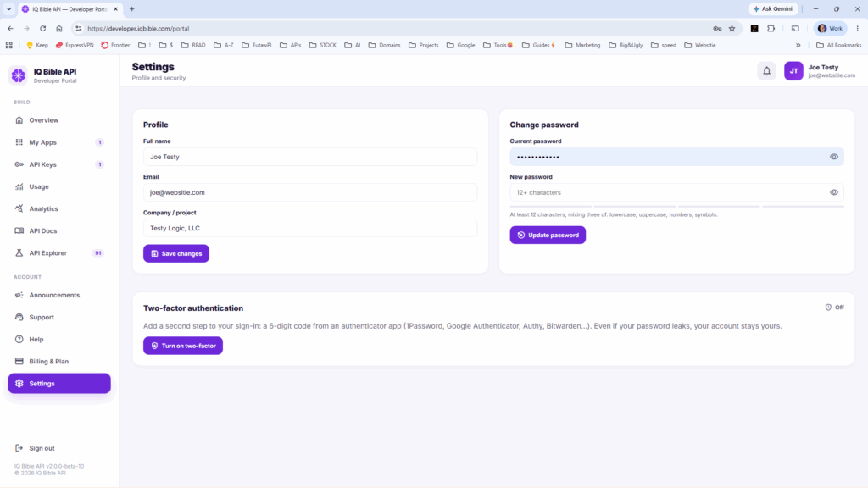The height and width of the screenshot is (488, 868).
Task: Open the Keep bookmark
Action: coord(37,46)
